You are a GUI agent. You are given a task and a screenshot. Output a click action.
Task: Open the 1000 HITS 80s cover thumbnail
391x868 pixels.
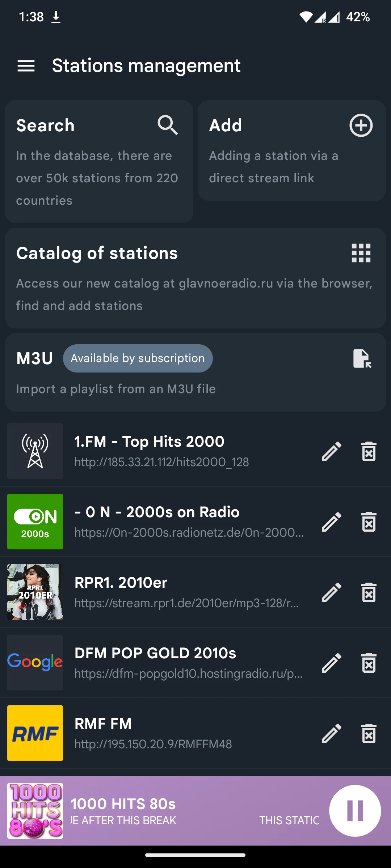coord(35,810)
